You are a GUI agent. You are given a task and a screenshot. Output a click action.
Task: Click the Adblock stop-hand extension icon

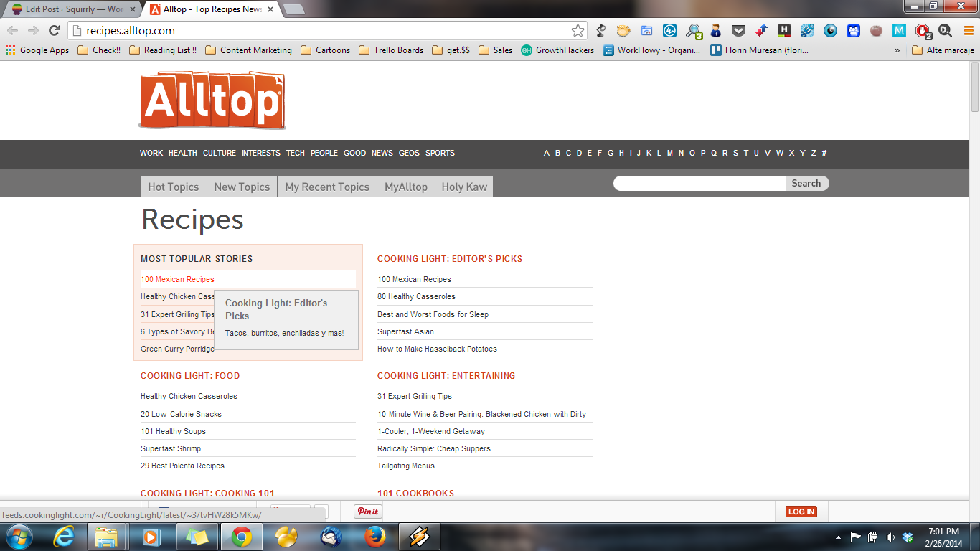(922, 30)
